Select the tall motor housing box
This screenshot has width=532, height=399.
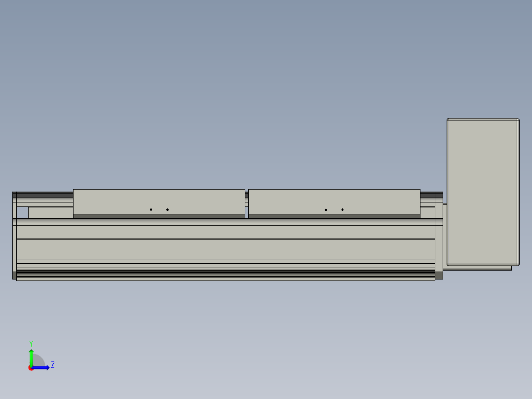[482, 192]
